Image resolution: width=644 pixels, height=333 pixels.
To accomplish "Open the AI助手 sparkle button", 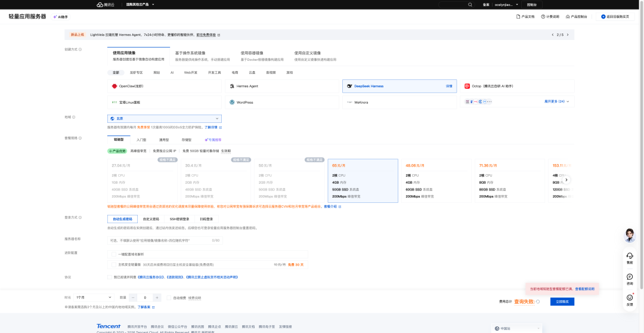I will point(60,17).
